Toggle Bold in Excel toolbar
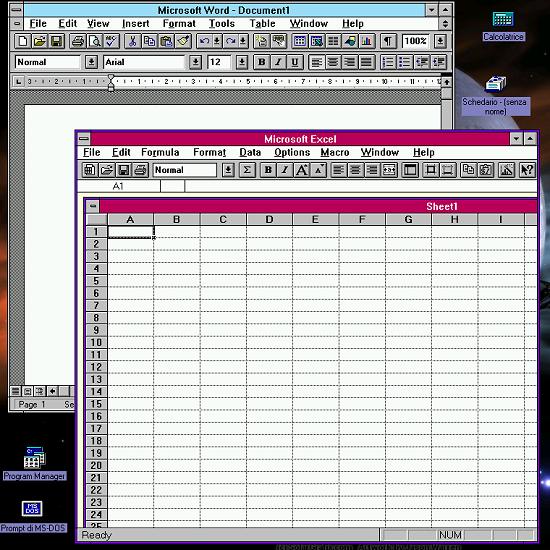Screen dimensions: 550x550 pyautogui.click(x=268, y=170)
